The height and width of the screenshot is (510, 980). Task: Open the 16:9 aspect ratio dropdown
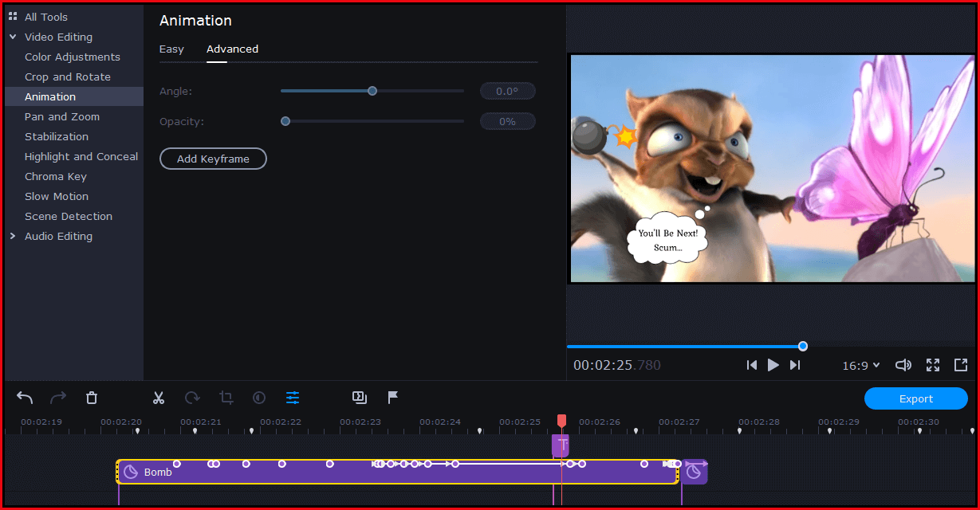tap(861, 366)
